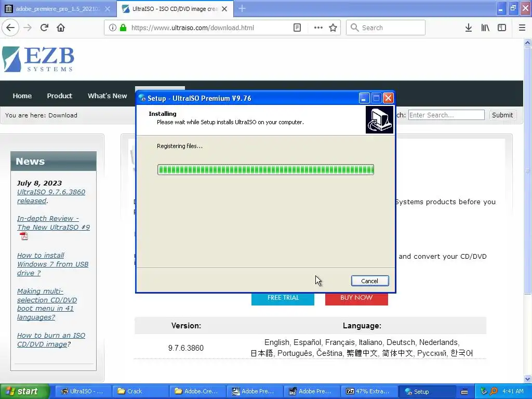The width and height of the screenshot is (532, 399).
Task: Click the green shield tray icon
Action: [484, 391]
